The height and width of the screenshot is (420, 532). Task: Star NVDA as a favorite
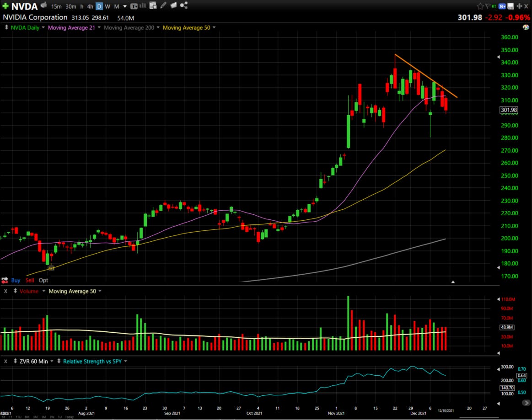point(480,6)
